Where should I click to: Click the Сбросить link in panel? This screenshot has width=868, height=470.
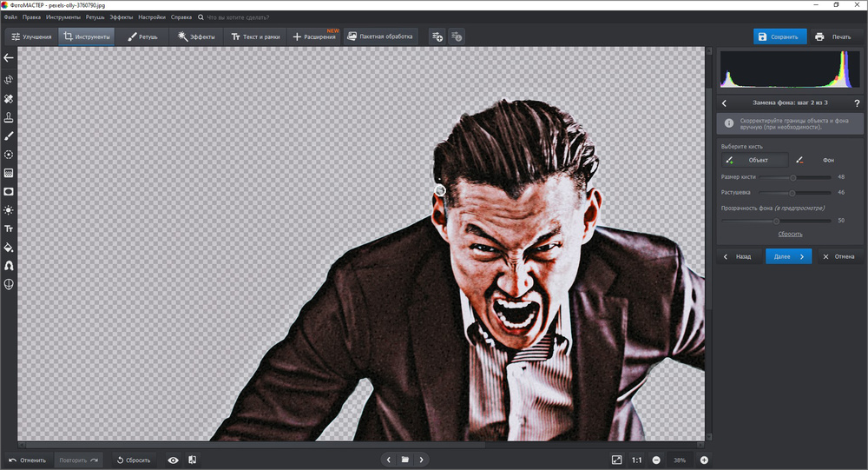pos(789,234)
